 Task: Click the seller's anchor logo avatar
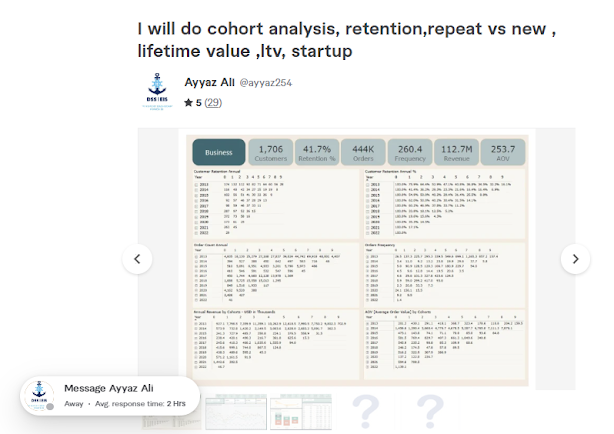click(x=157, y=91)
